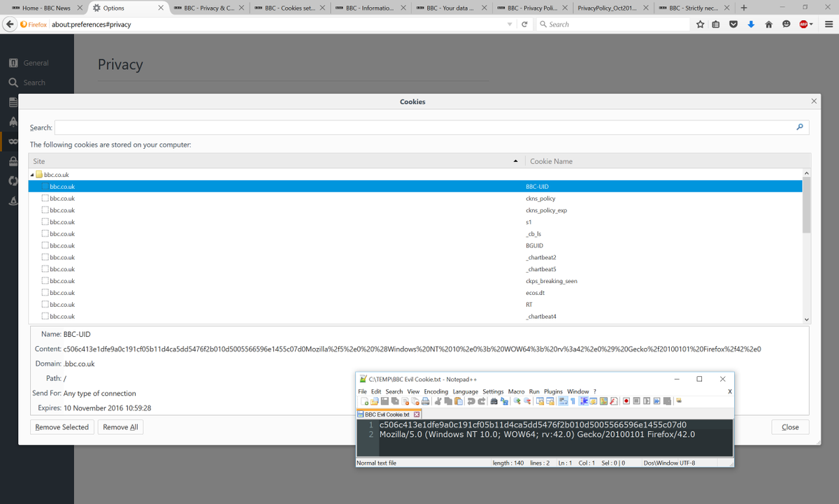Select the BGUID cookie row
Image resolution: width=839 pixels, height=504 pixels.
coord(416,245)
